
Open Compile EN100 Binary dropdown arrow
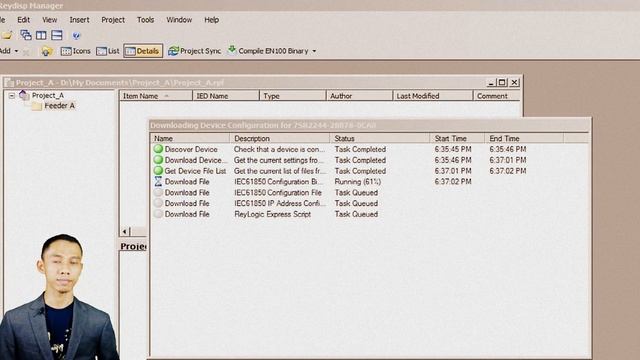314,51
